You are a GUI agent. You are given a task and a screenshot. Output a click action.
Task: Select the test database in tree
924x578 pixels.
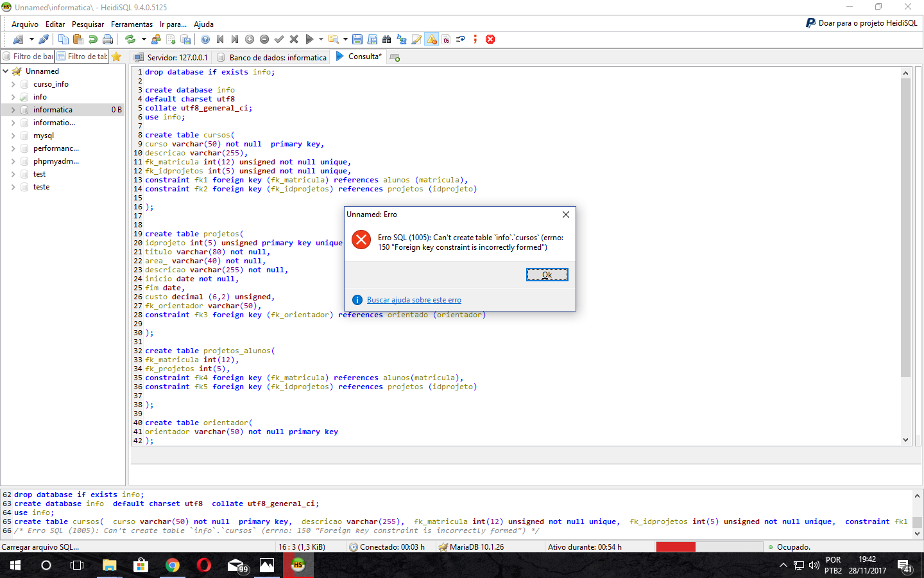point(39,174)
